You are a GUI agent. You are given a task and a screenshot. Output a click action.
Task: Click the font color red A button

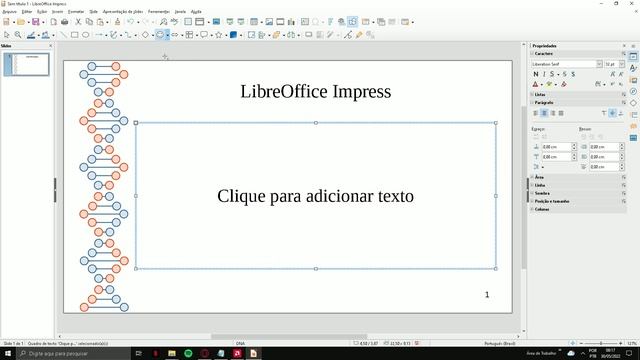(x=536, y=84)
